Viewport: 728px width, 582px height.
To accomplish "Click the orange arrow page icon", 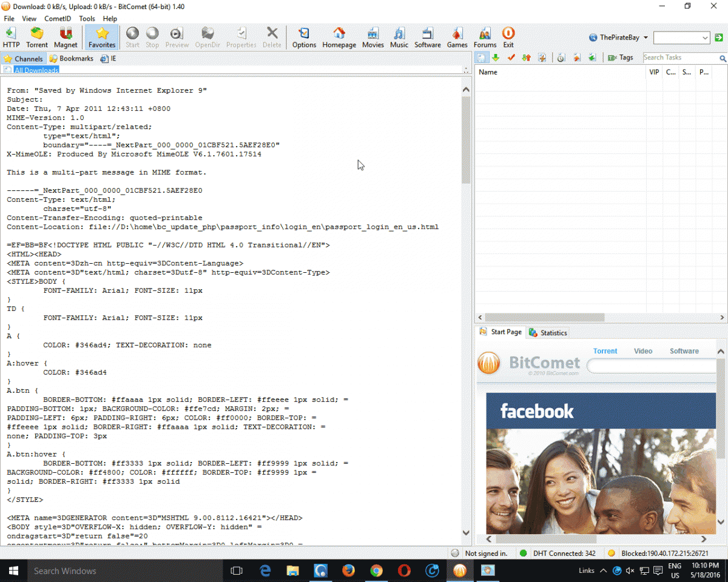I will (x=576, y=58).
